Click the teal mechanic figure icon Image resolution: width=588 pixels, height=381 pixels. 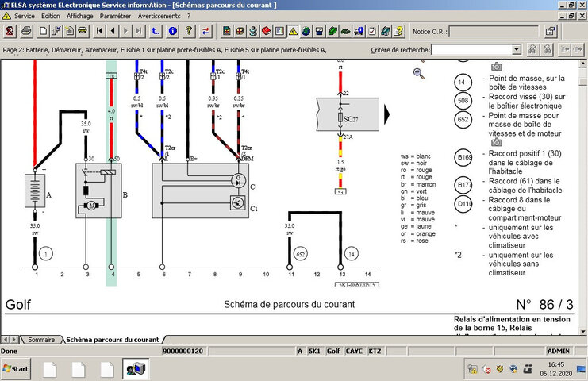(x=253, y=31)
